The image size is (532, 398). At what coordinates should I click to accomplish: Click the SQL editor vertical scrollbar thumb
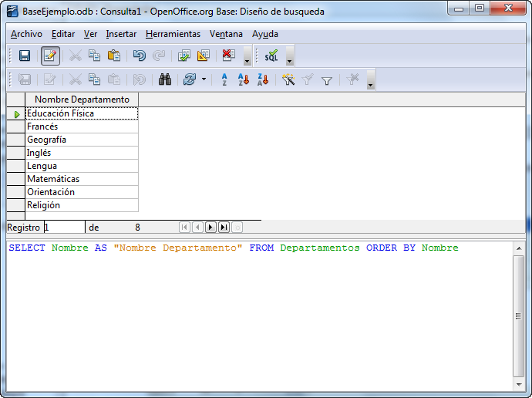(518, 316)
